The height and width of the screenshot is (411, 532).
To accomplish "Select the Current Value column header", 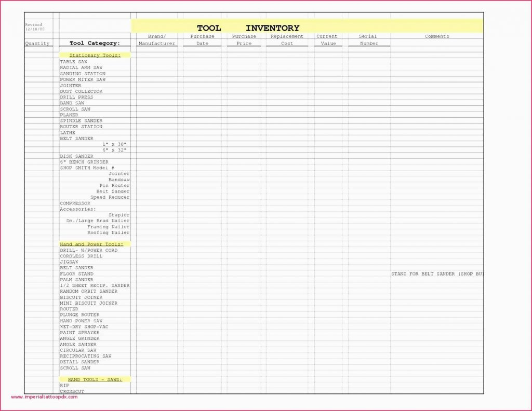I will [327, 39].
